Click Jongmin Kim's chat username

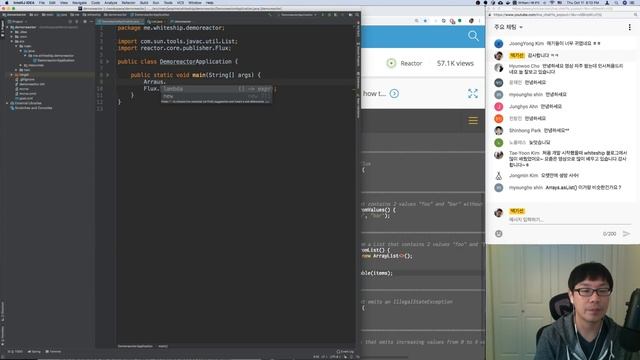coord(523,176)
